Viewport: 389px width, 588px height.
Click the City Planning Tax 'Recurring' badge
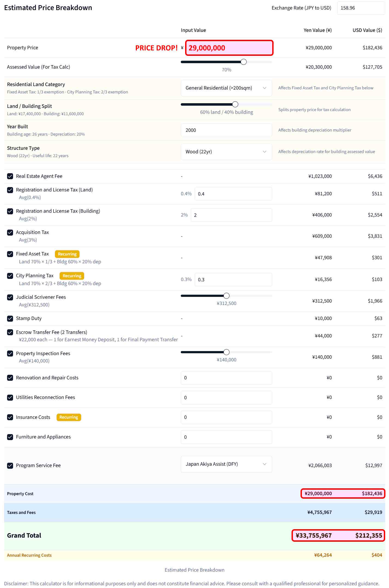tap(72, 276)
